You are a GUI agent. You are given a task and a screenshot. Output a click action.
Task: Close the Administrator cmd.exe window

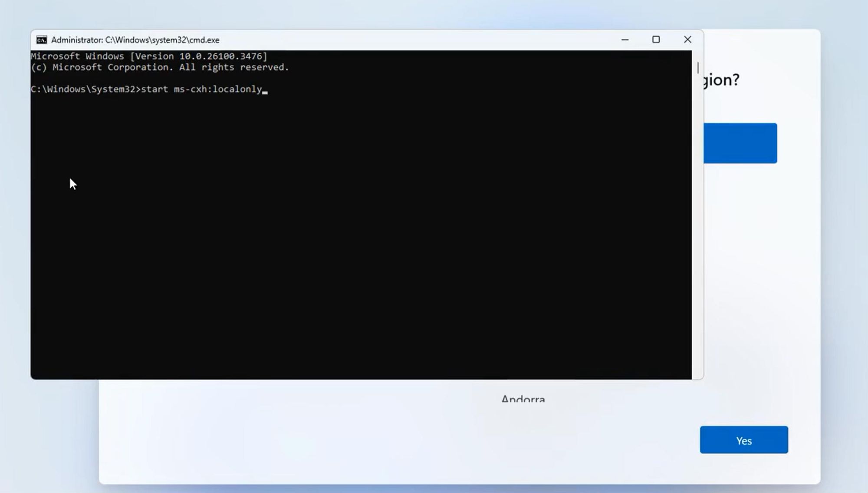[x=687, y=40]
